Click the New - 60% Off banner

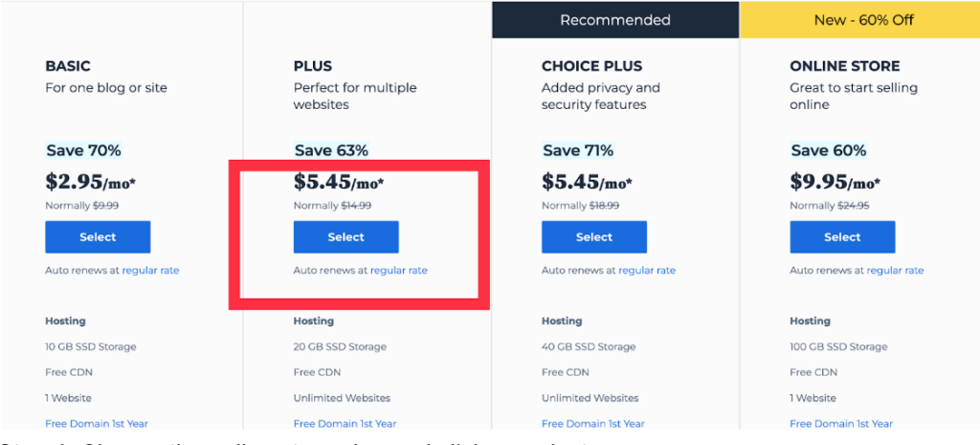tap(860, 20)
